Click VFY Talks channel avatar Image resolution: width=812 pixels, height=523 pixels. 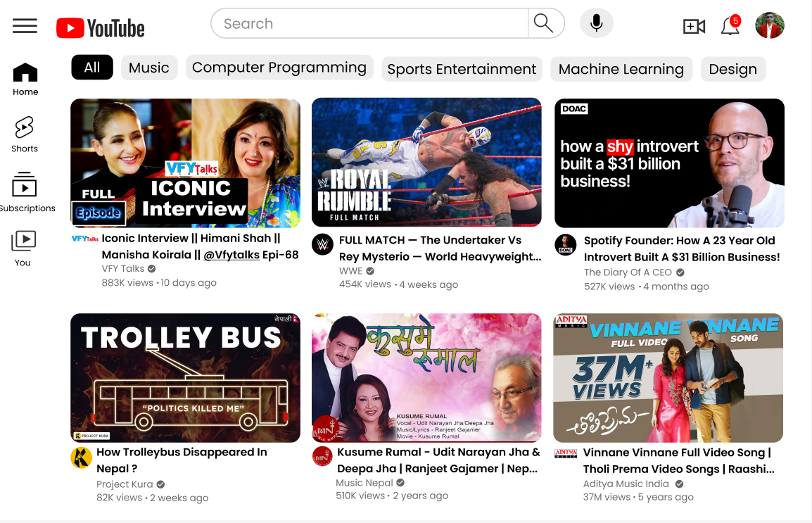[84, 239]
